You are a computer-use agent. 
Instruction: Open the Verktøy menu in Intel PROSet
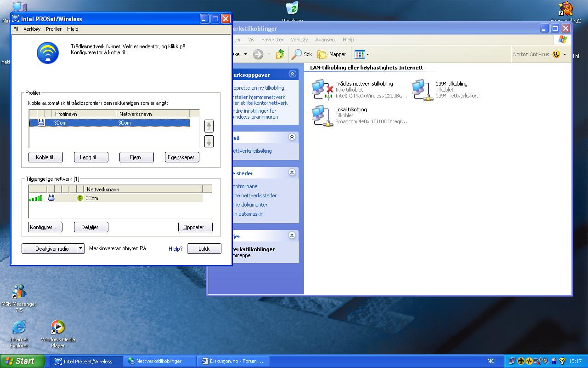coord(32,29)
